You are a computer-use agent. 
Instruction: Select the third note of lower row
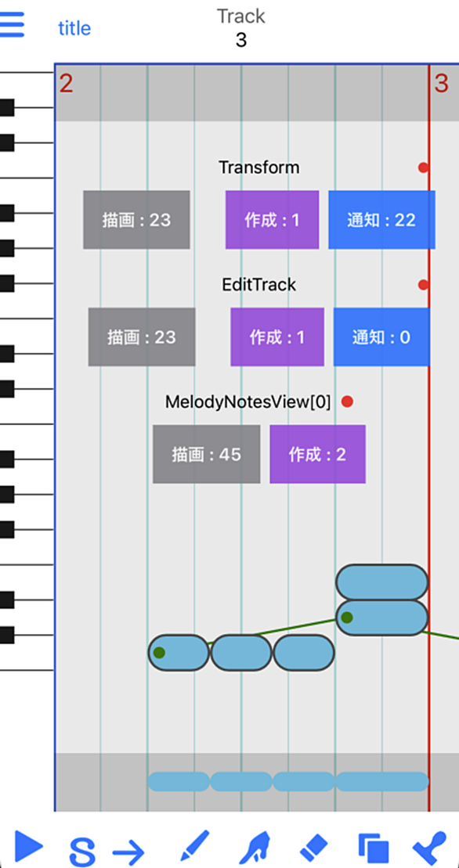(303, 653)
